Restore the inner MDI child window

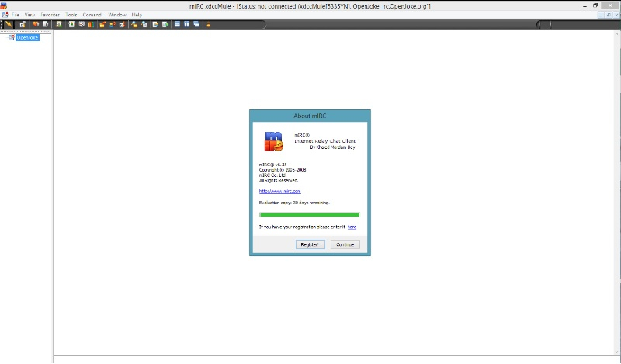pos(607,15)
